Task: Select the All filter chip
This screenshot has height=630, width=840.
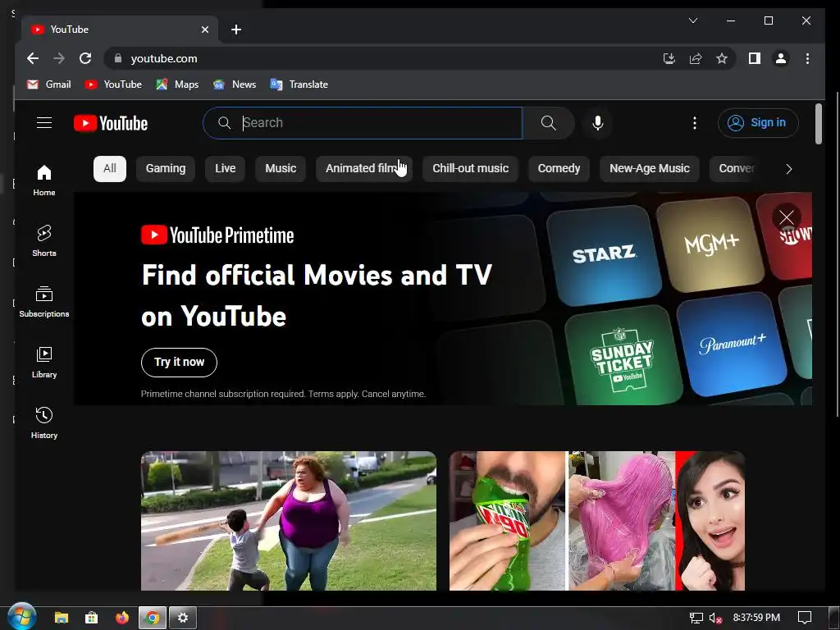Action: click(x=110, y=169)
